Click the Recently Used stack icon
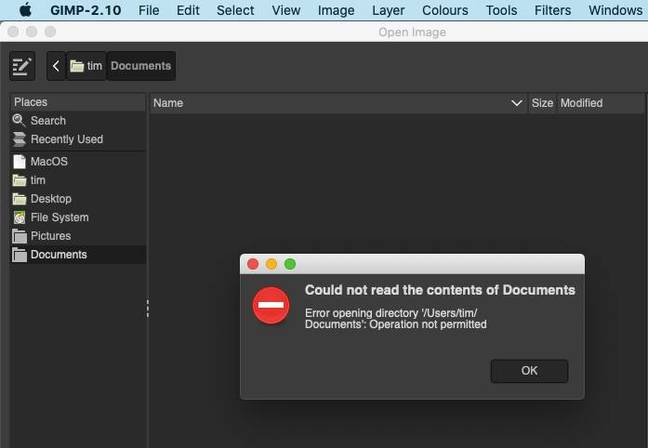 [19, 139]
